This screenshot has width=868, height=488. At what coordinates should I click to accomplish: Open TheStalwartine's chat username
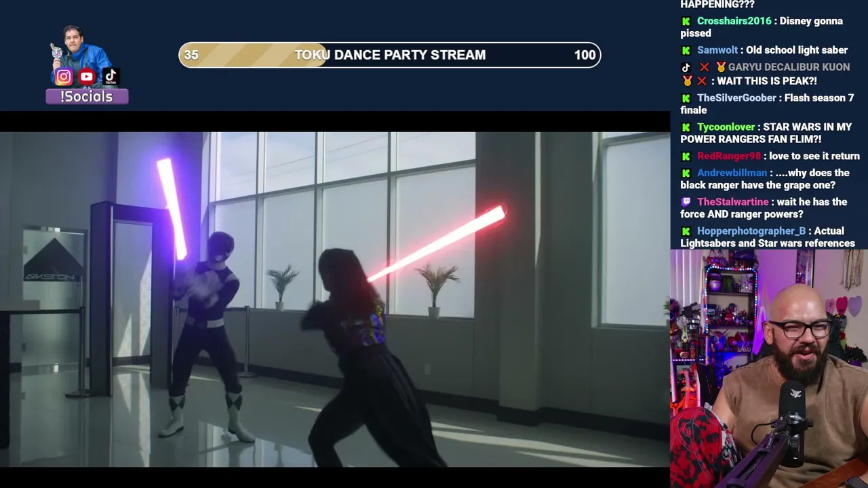pos(733,202)
